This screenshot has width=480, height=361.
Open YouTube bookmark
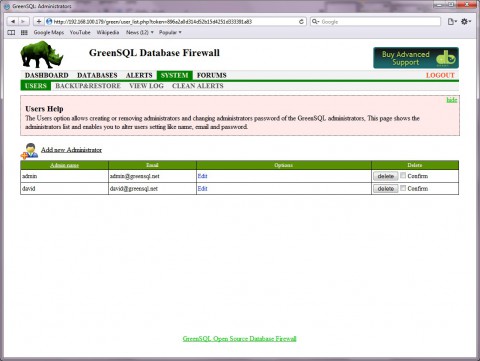coord(80,32)
